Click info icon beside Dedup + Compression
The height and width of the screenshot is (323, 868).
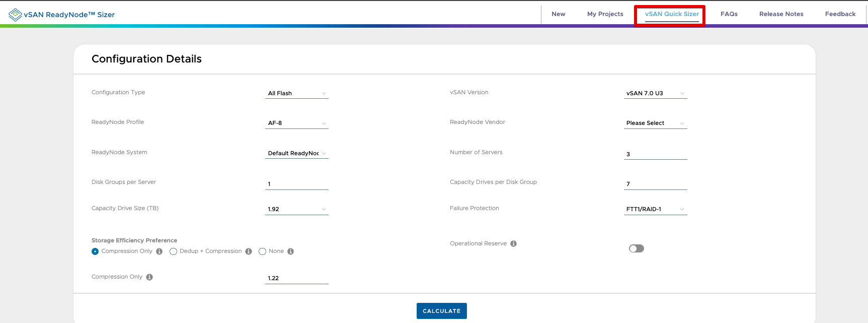tap(249, 251)
